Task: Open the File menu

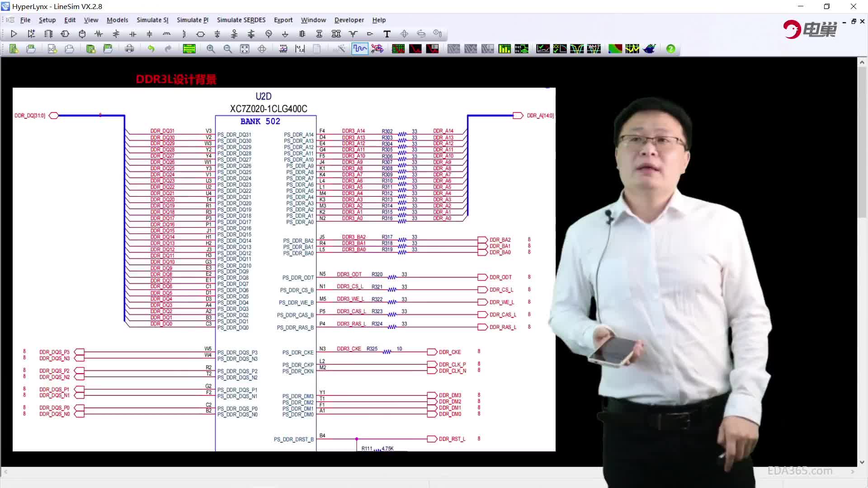Action: 25,20
